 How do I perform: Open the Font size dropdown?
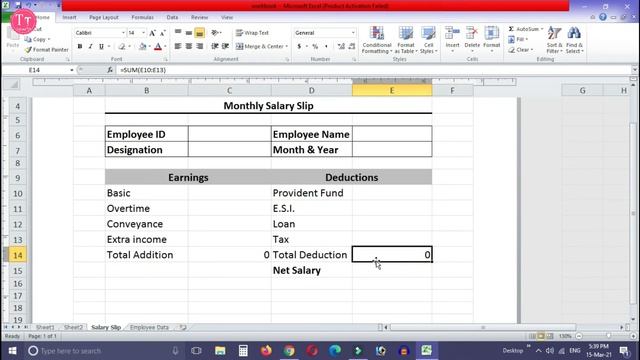143,33
